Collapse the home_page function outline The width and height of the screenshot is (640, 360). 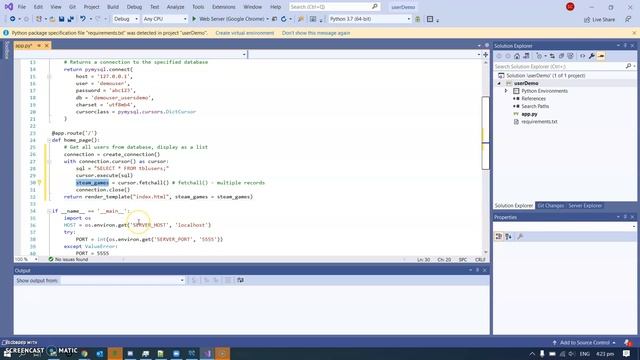[49, 140]
